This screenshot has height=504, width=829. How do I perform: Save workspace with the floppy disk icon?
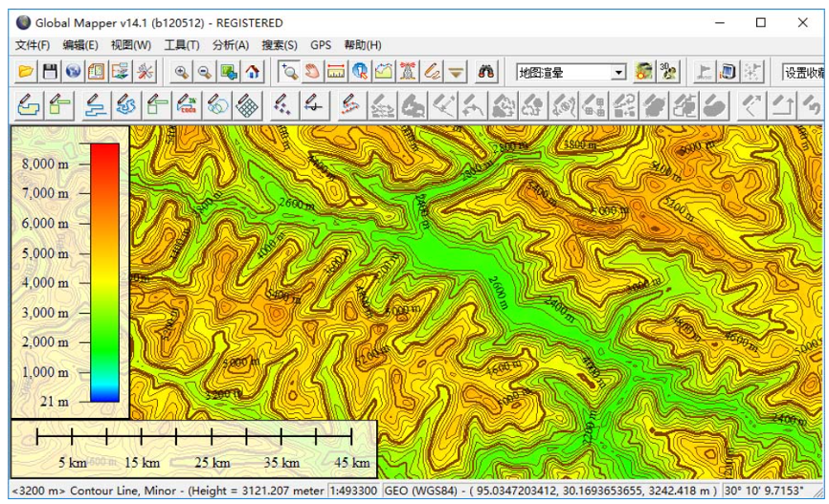pos(49,72)
